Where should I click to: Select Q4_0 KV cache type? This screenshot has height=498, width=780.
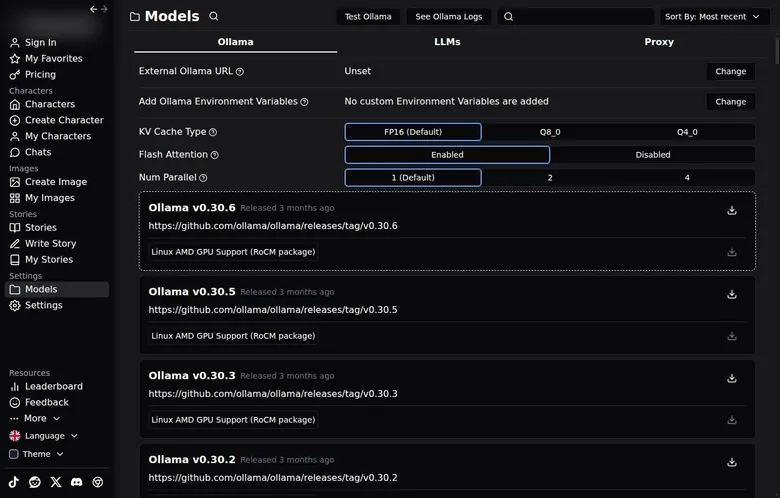(687, 132)
